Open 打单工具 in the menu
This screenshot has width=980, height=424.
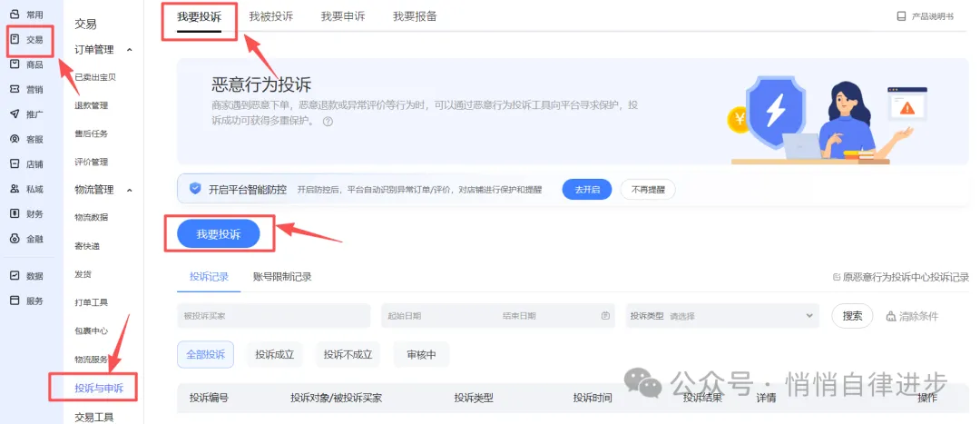[x=92, y=302]
